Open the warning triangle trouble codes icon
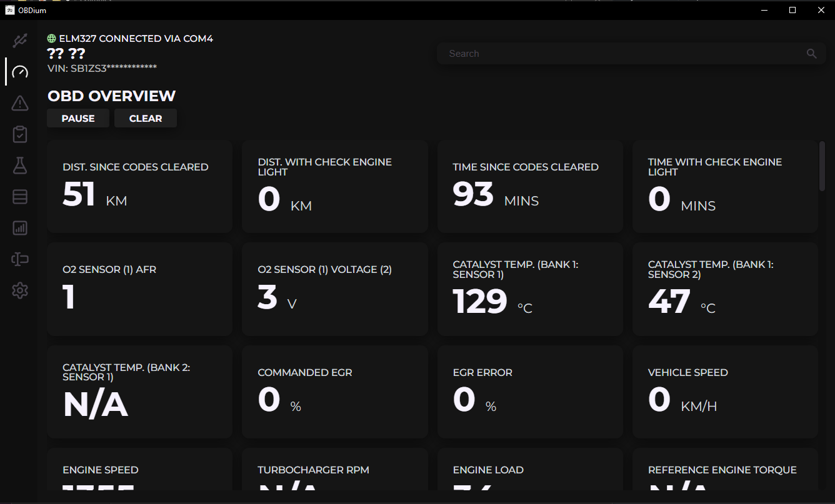 (20, 103)
